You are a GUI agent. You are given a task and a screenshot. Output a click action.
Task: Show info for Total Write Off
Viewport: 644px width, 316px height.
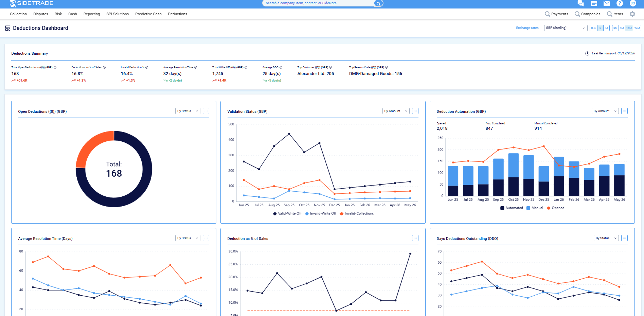click(x=246, y=67)
